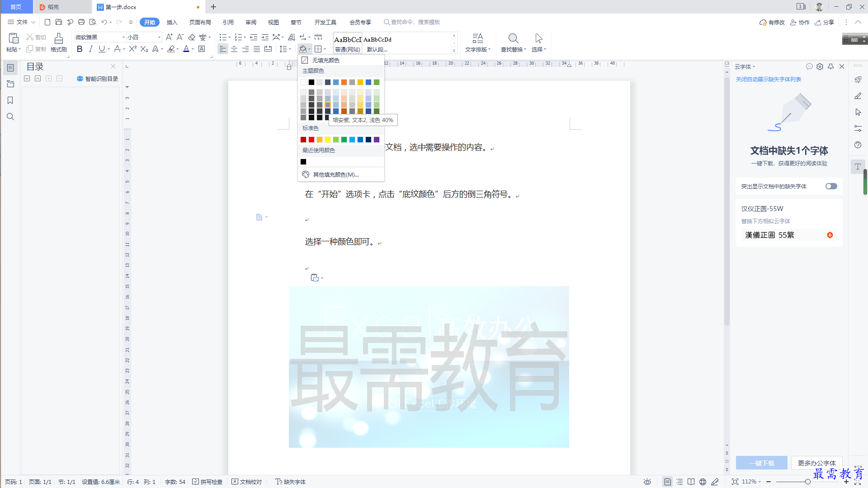Toggle highlight missing fonts switch

click(x=831, y=186)
